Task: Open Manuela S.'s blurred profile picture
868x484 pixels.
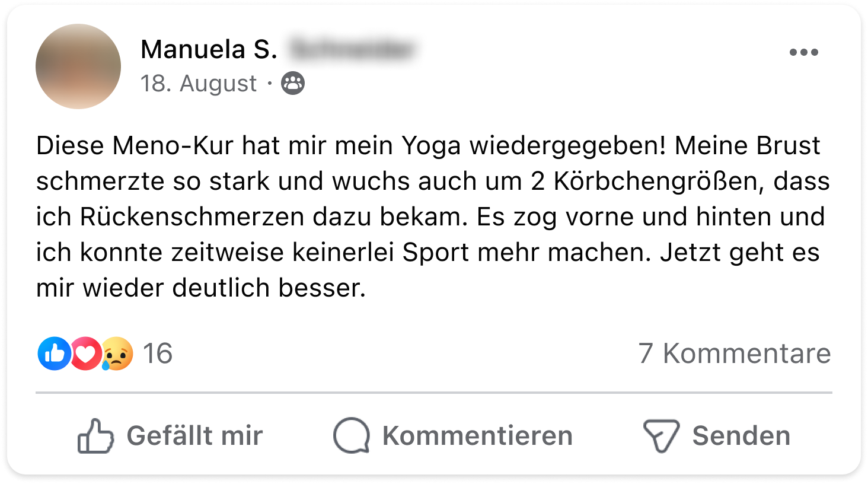Action: click(x=78, y=66)
